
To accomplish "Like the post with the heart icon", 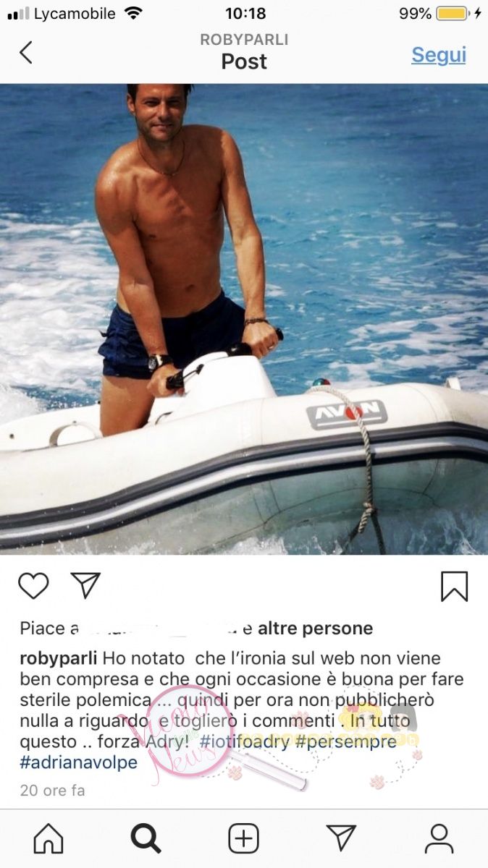I will (x=33, y=585).
